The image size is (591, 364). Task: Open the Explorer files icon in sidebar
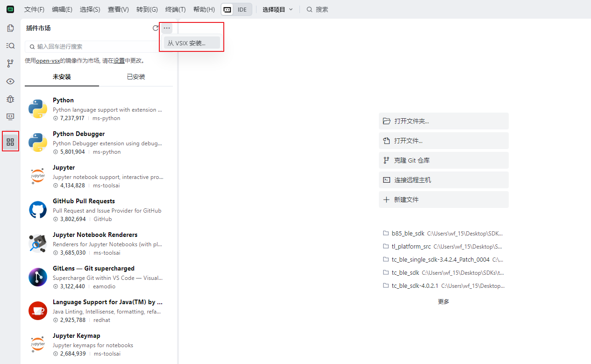pos(10,28)
